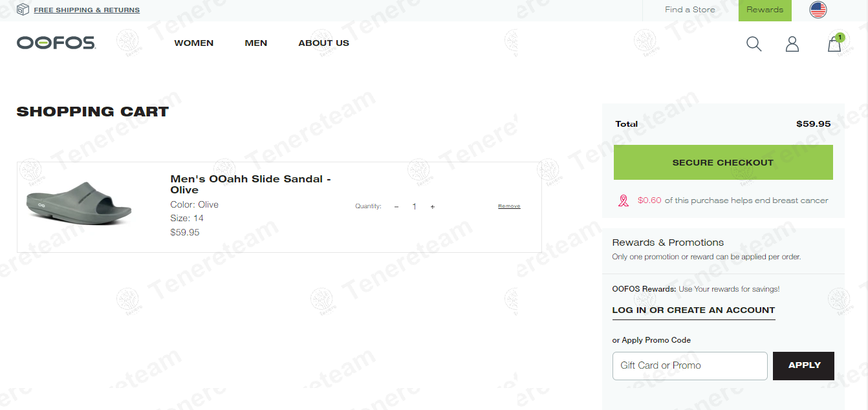The image size is (868, 410).
Task: Click the green Rewards button
Action: coord(765,10)
